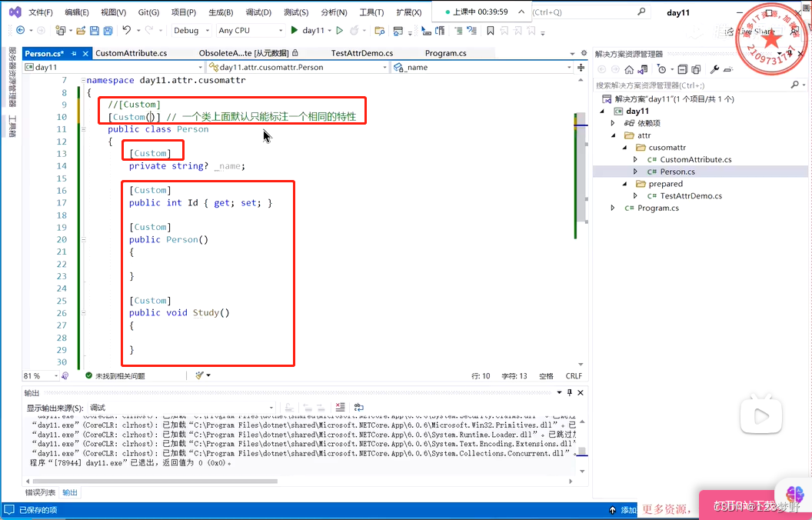Close the Person.cs tab
Screen dimensions: 812x520
coord(85,53)
